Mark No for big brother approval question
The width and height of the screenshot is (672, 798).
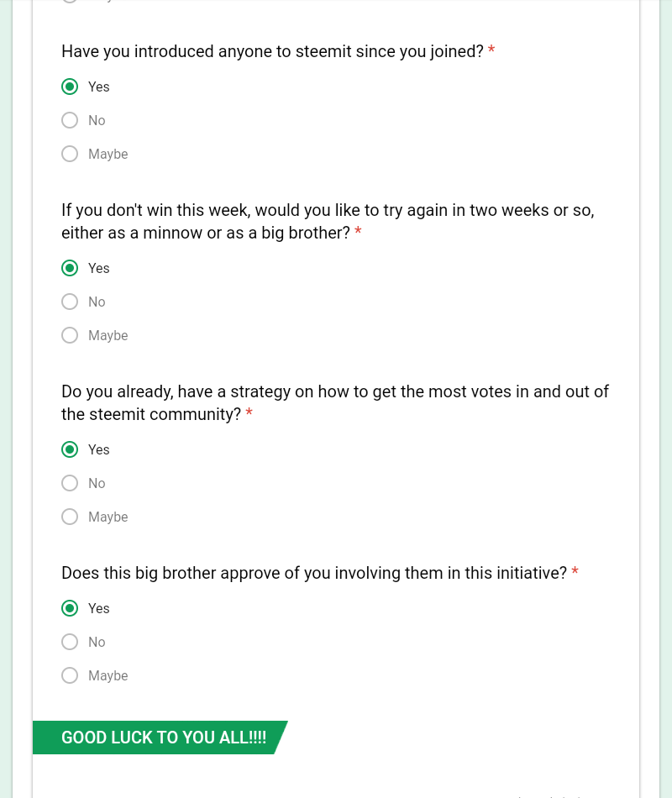70,642
